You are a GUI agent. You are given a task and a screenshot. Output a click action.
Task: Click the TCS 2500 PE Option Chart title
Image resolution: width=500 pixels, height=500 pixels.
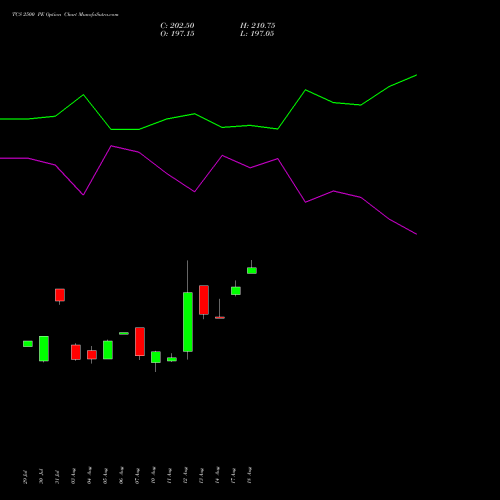click(65, 15)
